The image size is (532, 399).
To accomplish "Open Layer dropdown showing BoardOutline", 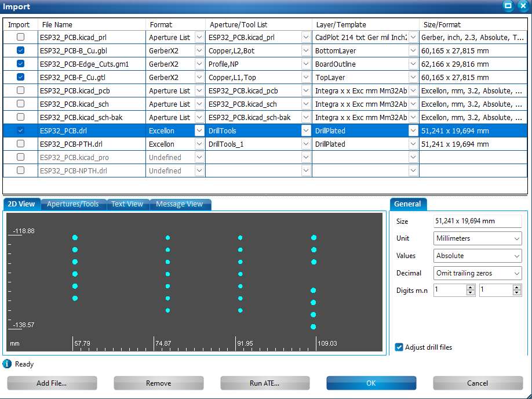I will click(413, 64).
